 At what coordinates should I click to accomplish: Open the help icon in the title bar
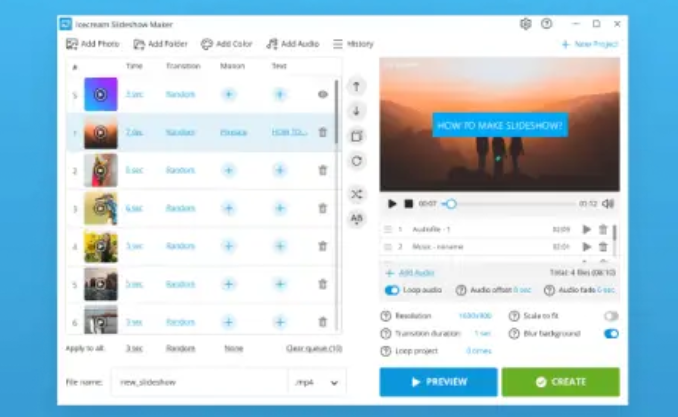[x=547, y=24]
